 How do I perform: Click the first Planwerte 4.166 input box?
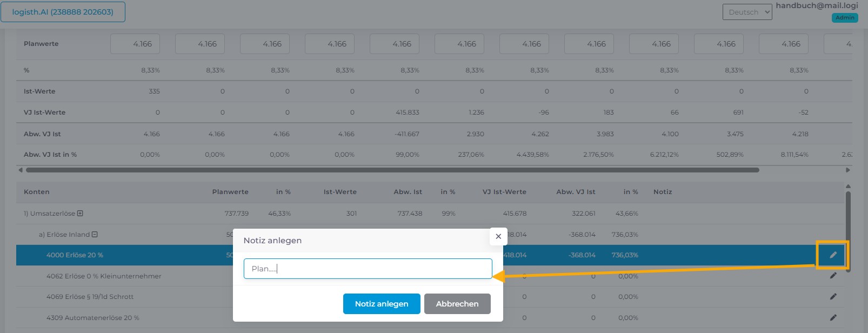point(135,44)
